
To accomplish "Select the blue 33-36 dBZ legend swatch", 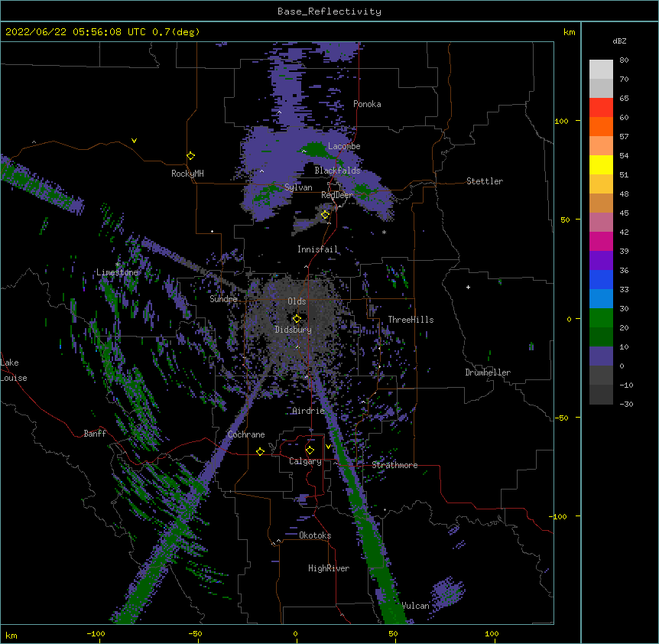I will [601, 279].
